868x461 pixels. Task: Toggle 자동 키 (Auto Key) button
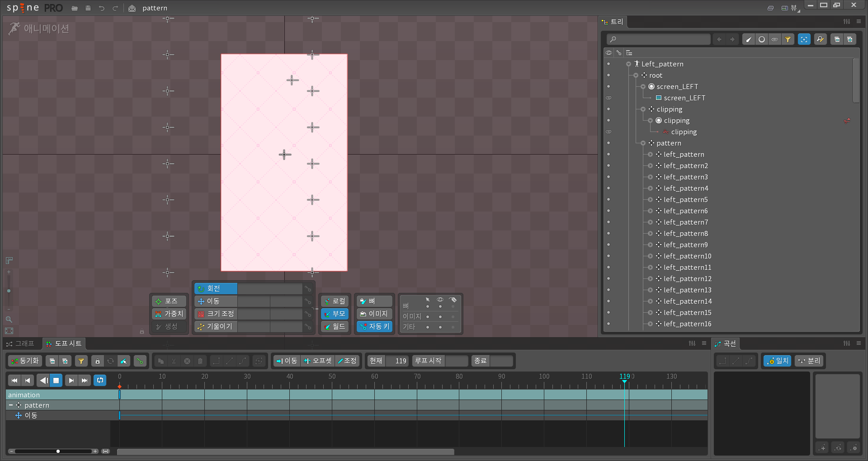[374, 327]
